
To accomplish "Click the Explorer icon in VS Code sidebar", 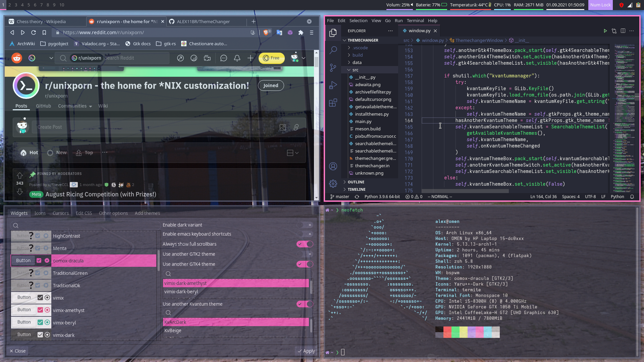I will pos(333,31).
